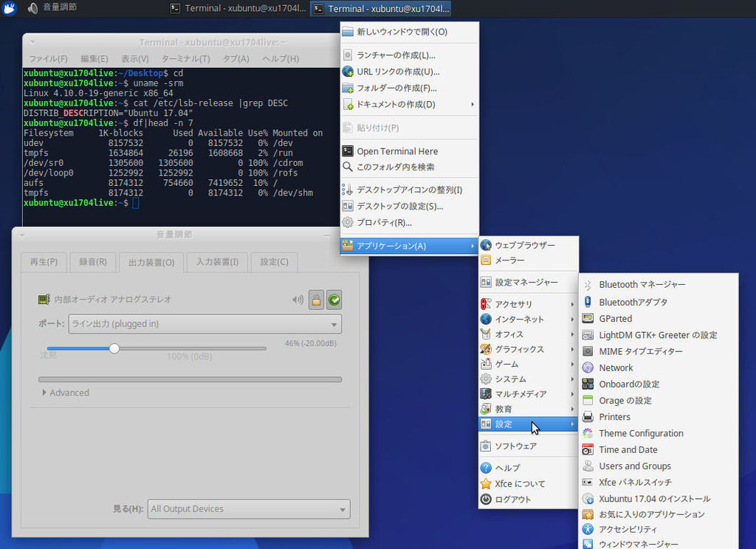Viewport: 756px width, 549px height.
Task: Toggle the green set-as-fallback check button
Action: click(334, 300)
